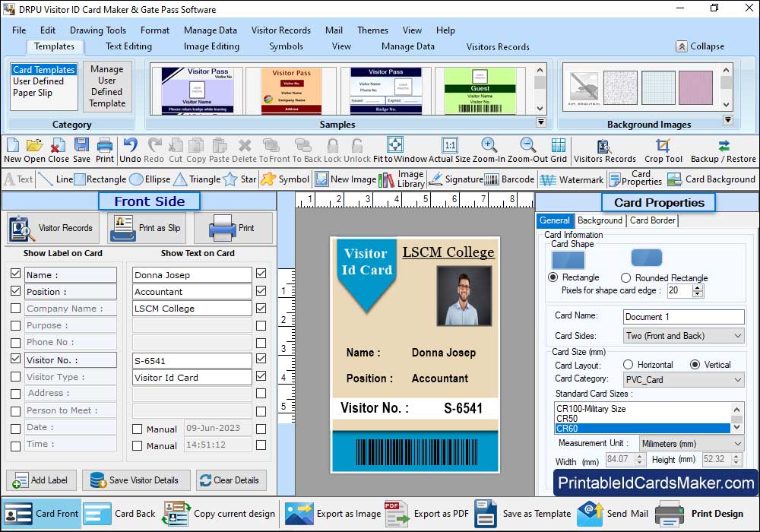Click the Clear Details button

point(232,480)
